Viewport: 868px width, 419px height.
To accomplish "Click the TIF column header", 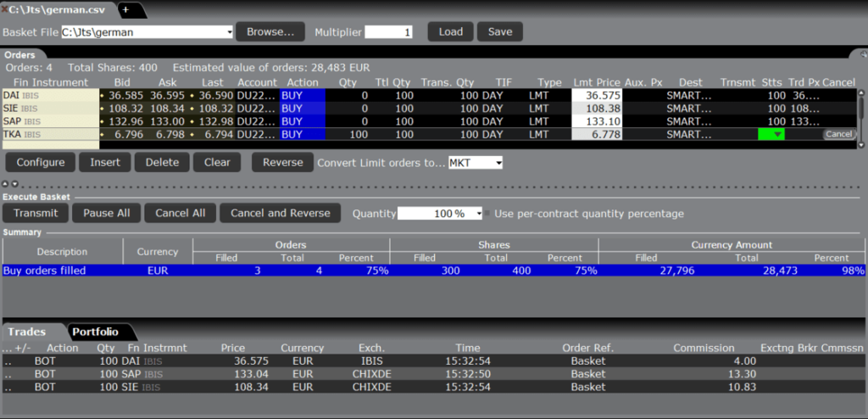I will click(504, 82).
